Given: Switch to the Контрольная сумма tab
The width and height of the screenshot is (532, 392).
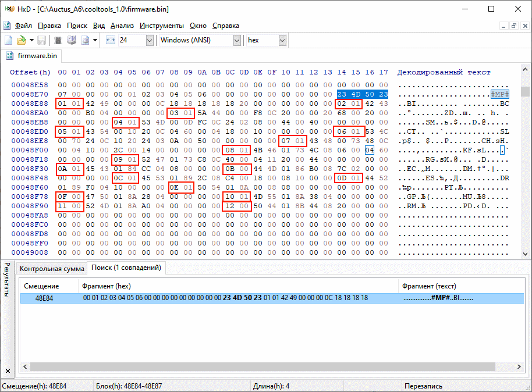Looking at the screenshot, I should click(x=52, y=269).
